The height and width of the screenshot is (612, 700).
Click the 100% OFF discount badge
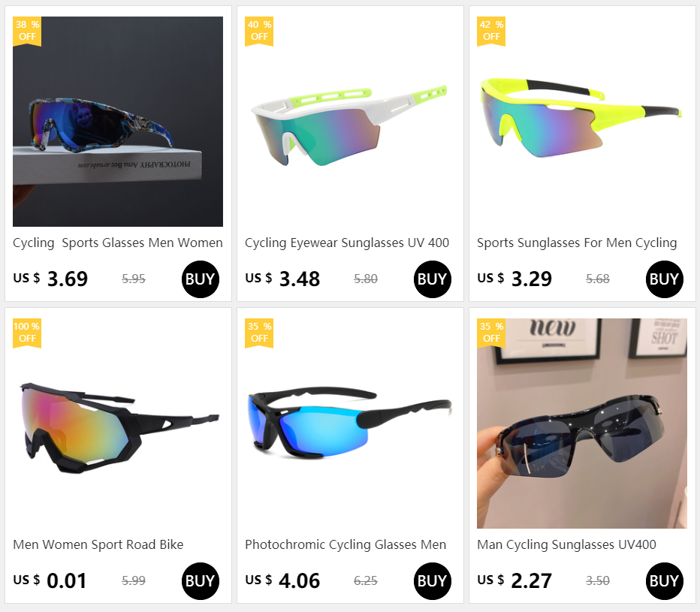[x=27, y=333]
